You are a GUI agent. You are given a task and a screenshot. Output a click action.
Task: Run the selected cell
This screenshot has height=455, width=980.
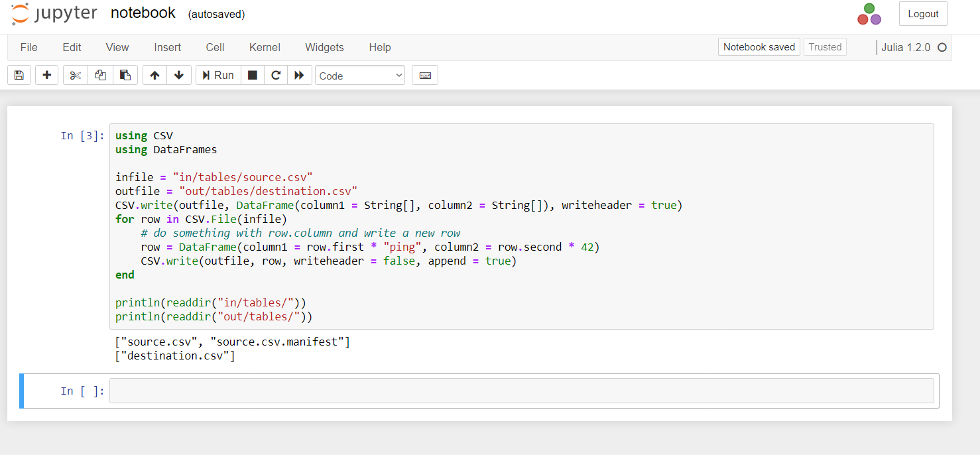[218, 75]
